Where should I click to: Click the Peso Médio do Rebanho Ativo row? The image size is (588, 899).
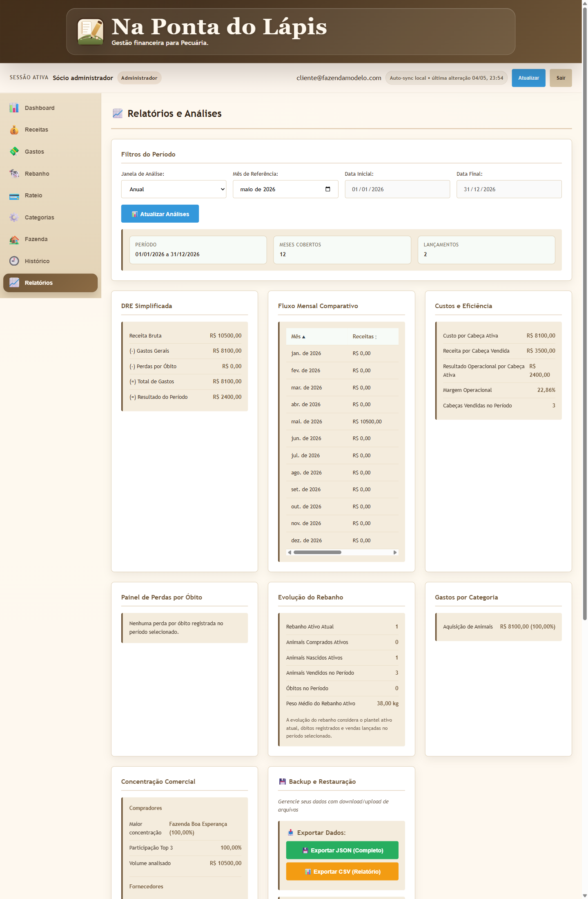point(342,703)
